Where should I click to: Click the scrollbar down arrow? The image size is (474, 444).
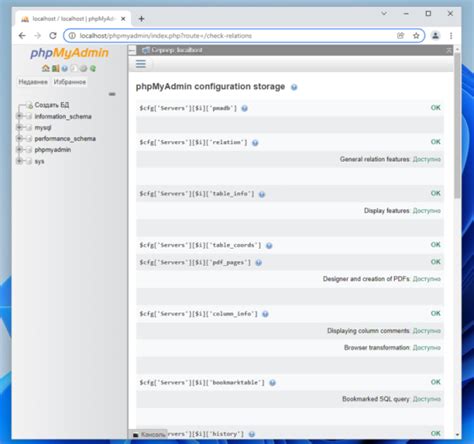457,435
